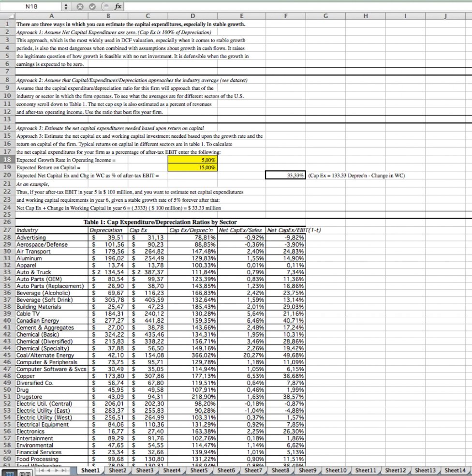Click the column F header

(x=286, y=16)
